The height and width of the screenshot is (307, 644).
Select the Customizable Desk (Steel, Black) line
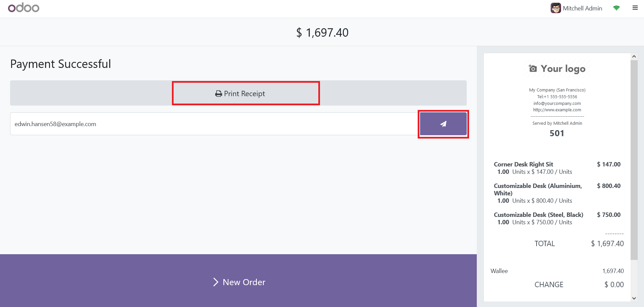coord(538,215)
